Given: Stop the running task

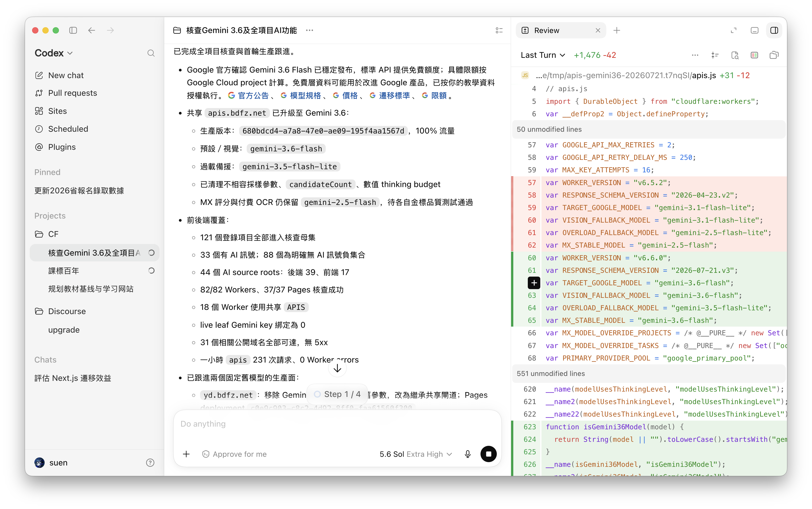Looking at the screenshot, I should 488,454.
